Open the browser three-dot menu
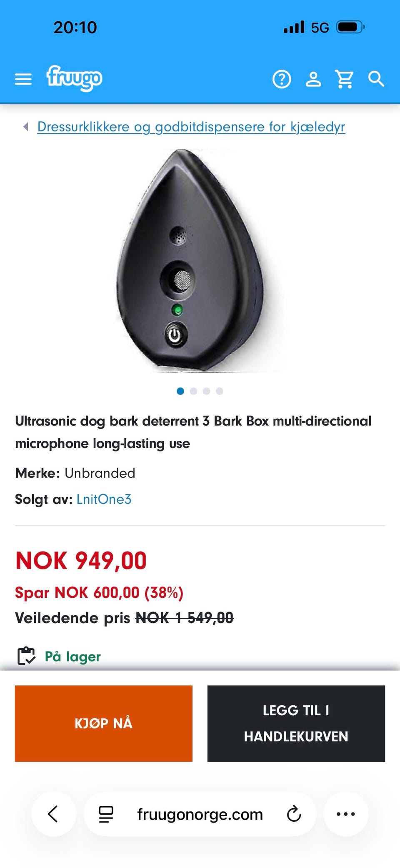This screenshot has width=400, height=868. pyautogui.click(x=346, y=814)
